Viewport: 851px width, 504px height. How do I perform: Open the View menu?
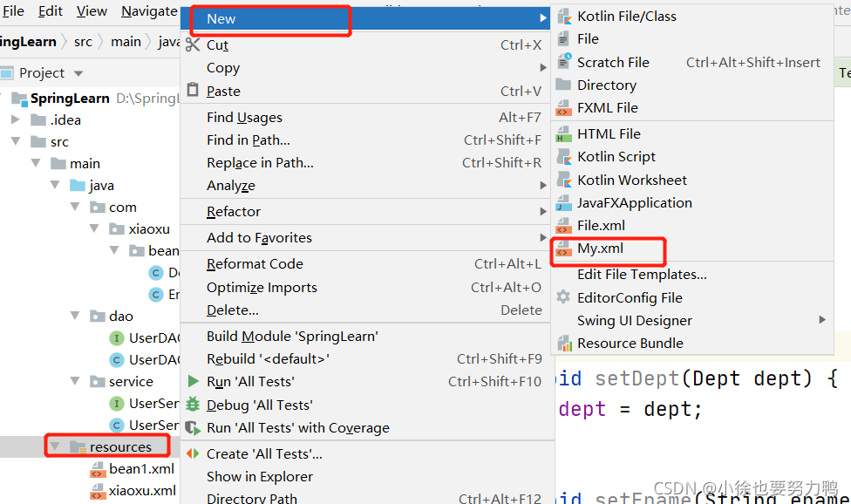[x=92, y=10]
